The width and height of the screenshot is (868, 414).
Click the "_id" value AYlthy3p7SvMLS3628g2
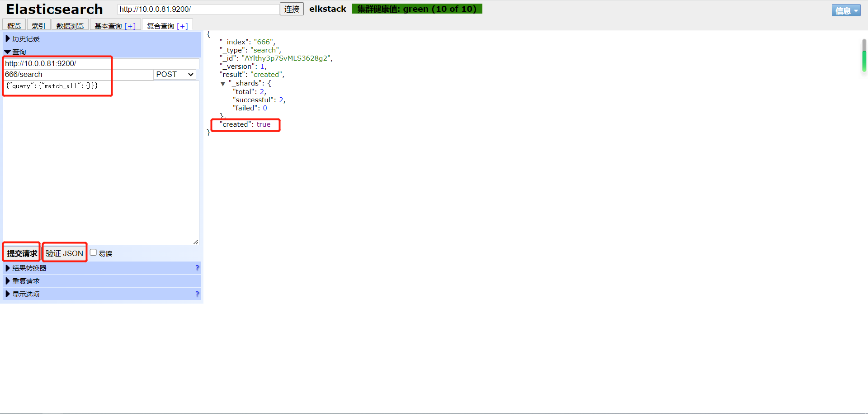(286, 58)
